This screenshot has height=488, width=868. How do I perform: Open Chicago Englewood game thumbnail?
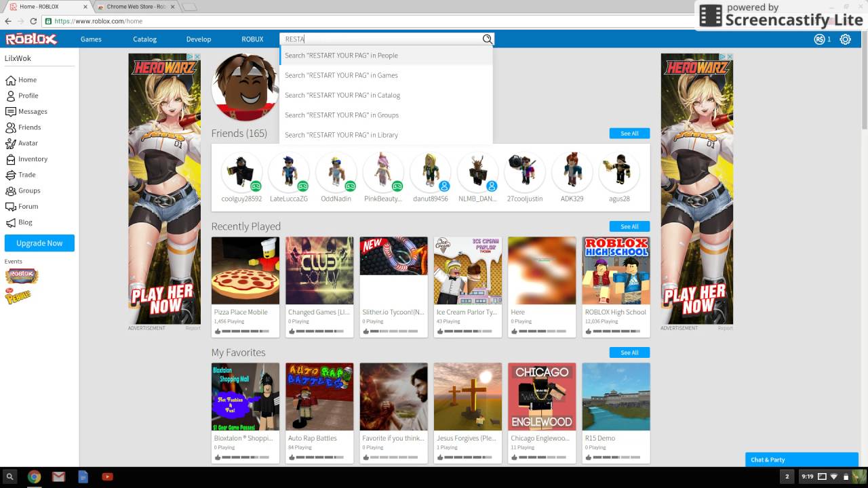pos(542,396)
